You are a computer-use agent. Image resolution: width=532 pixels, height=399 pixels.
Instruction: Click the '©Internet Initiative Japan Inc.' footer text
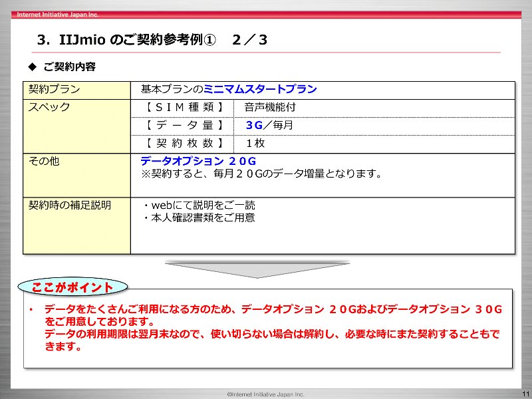coord(266,394)
